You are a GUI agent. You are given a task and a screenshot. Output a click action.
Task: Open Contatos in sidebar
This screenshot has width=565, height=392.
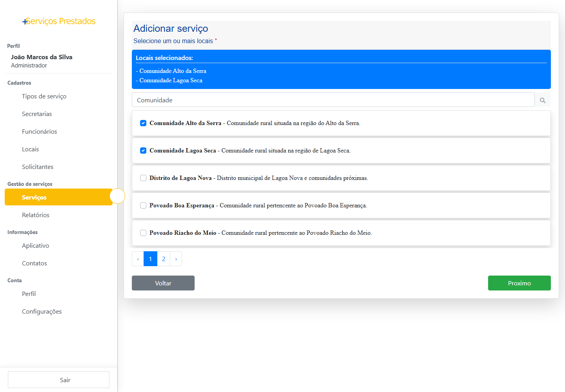(35, 263)
